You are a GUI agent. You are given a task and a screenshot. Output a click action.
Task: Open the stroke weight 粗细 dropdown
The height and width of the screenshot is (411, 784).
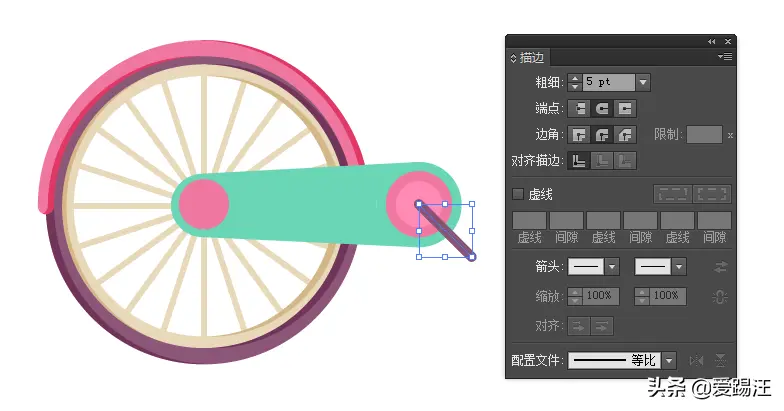coord(642,83)
